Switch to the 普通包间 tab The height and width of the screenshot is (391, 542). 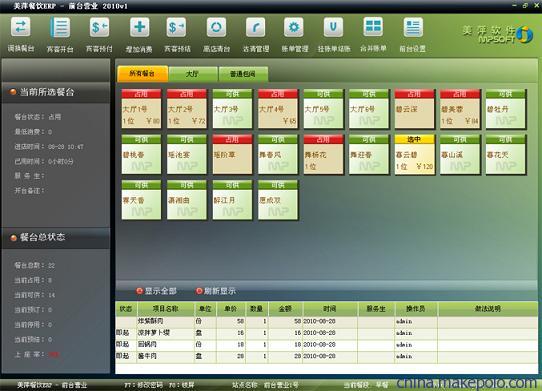243,74
